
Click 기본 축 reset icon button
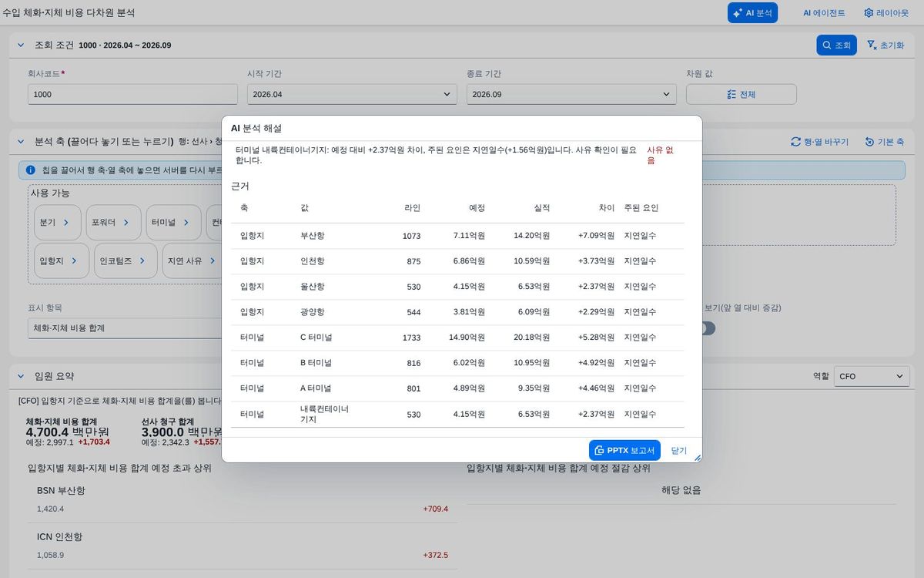coord(884,142)
